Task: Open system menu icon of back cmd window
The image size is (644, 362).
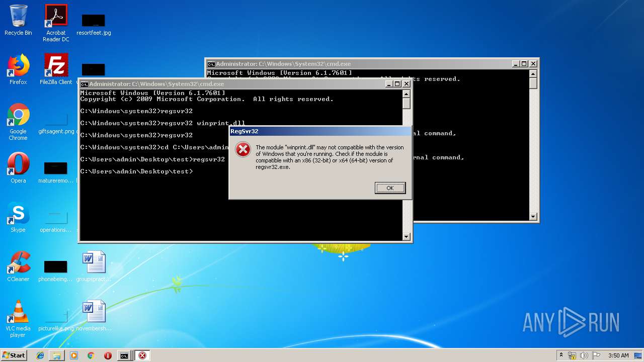Action: (x=211, y=64)
